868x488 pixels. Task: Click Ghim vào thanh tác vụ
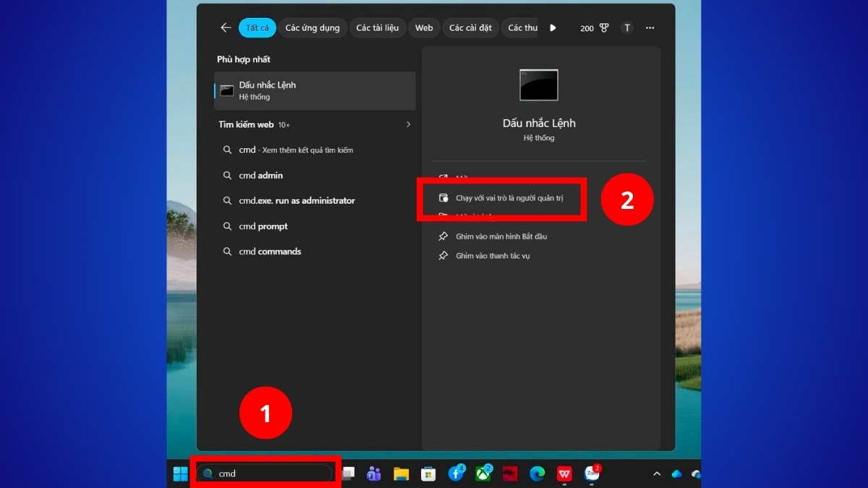(492, 255)
